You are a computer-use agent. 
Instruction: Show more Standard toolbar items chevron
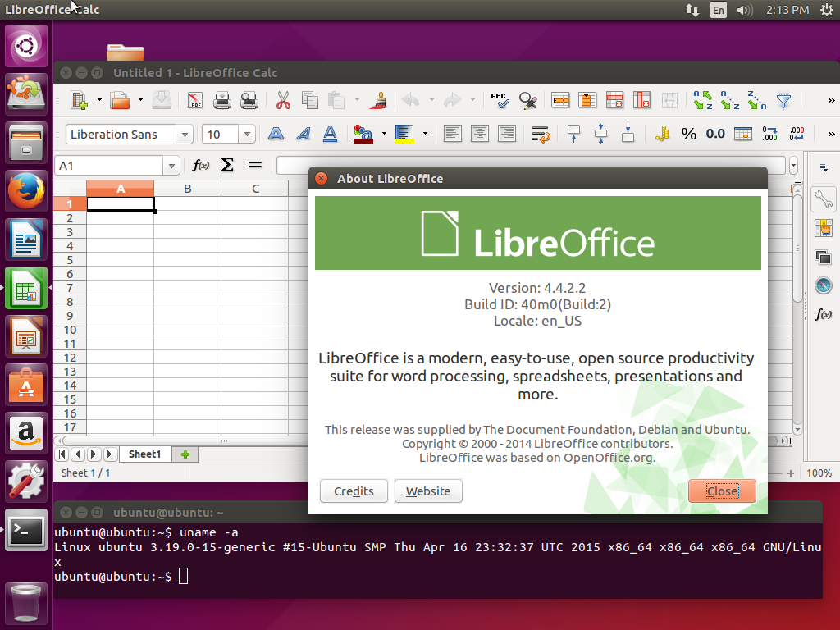831,100
